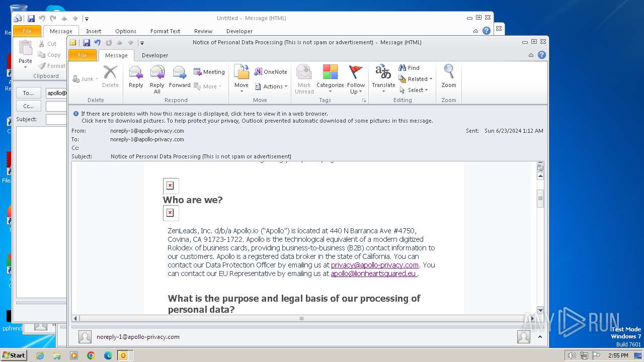The width and height of the screenshot is (644, 362).
Task: Click the Cc input field in Untitled message
Action: click(x=56, y=106)
